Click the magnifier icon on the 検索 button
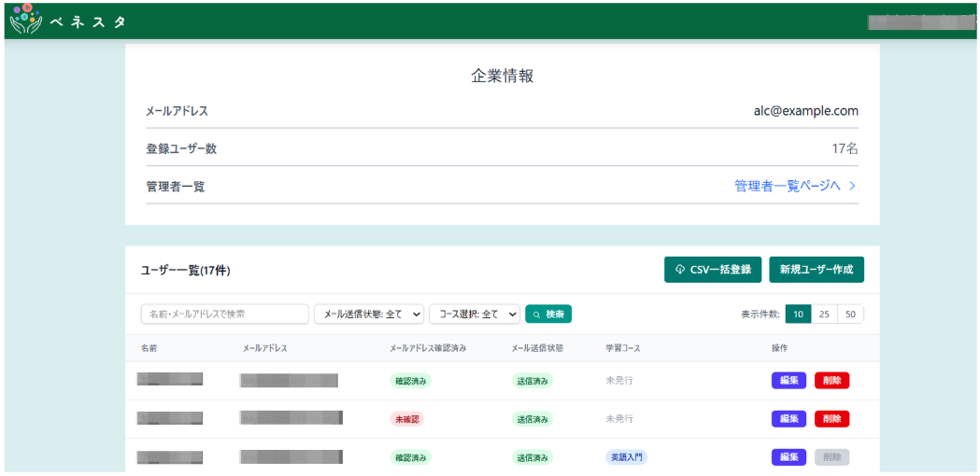The image size is (980, 476). tap(537, 315)
